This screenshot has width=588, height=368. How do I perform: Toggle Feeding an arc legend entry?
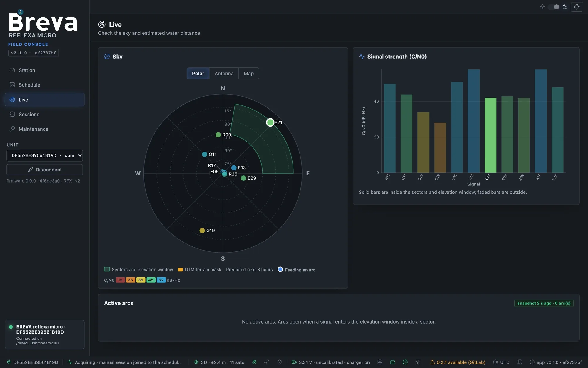click(296, 270)
